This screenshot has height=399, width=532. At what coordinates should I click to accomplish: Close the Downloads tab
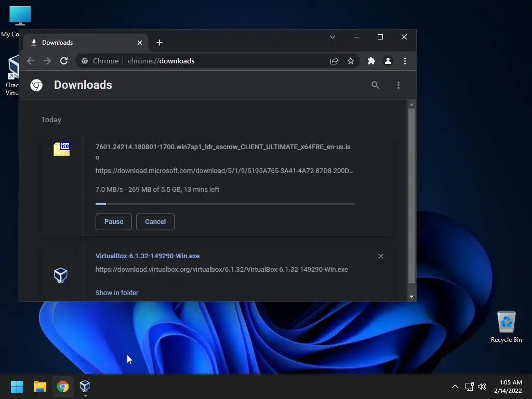139,43
